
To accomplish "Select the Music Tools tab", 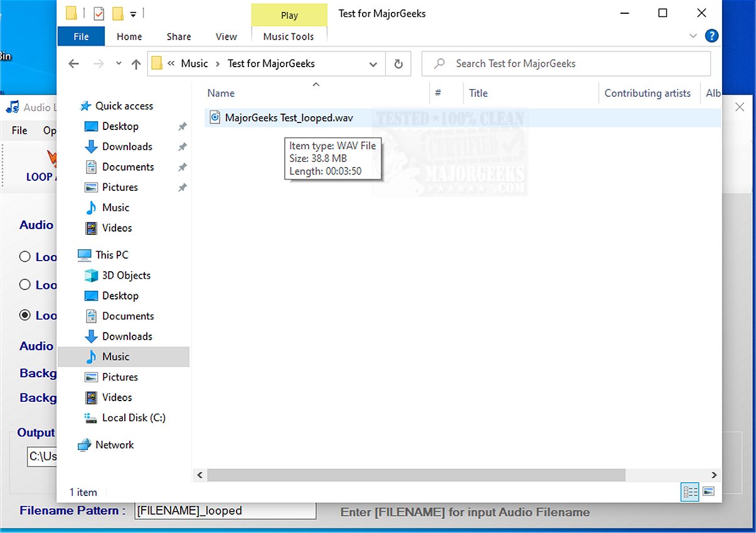I will 289,36.
